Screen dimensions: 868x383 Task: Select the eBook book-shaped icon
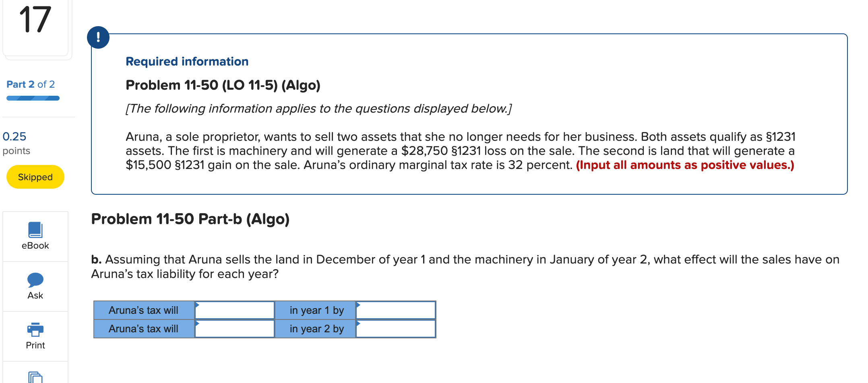tap(35, 230)
